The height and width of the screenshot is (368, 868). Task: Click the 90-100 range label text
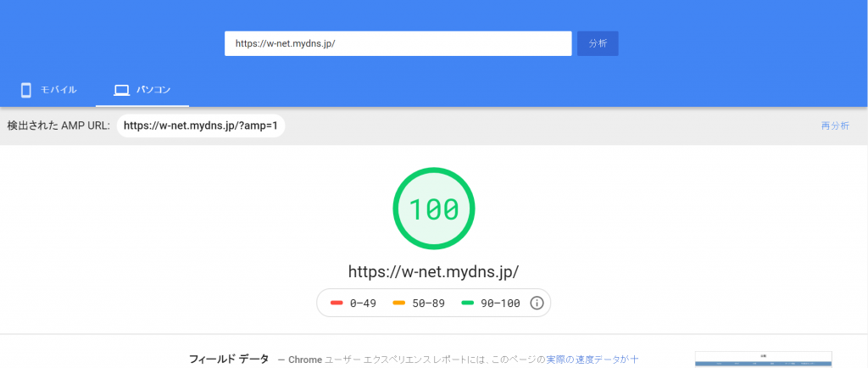pyautogui.click(x=499, y=304)
